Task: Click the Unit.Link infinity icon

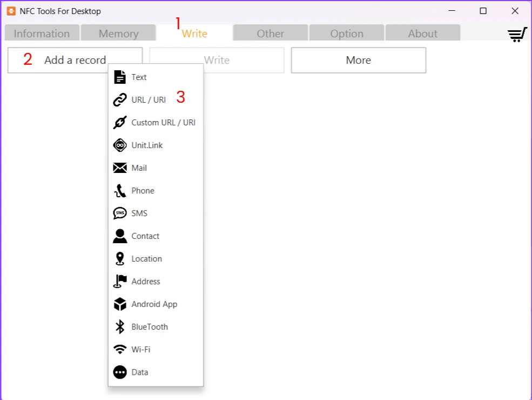Action: coord(120,145)
